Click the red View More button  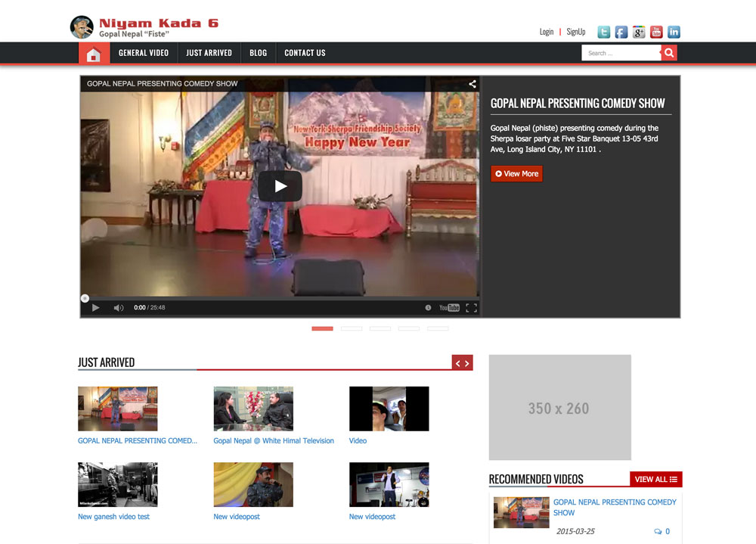point(516,174)
